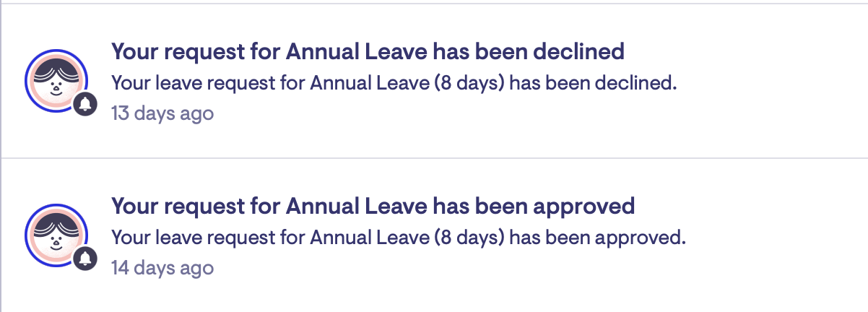Open the 'Annual Leave has been approved' notification title

tap(373, 207)
